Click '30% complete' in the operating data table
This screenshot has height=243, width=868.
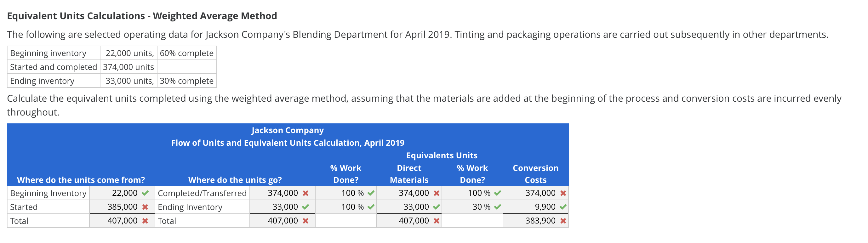[187, 81]
